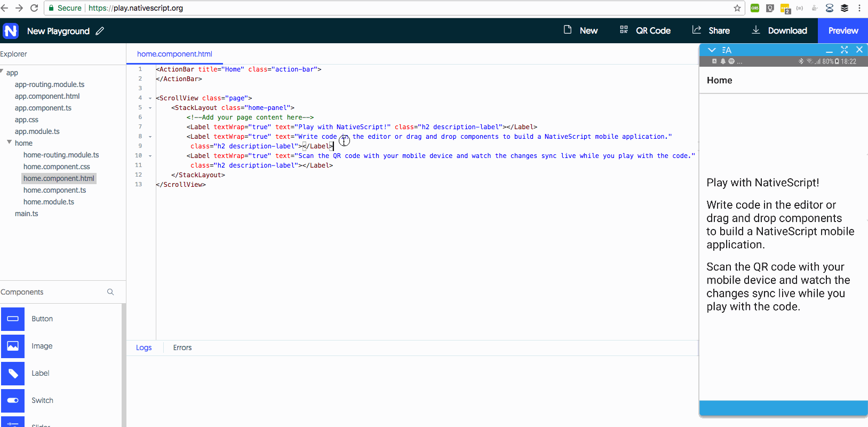This screenshot has width=868, height=427.
Task: Open Chrome three-dot menu
Action: click(859, 8)
